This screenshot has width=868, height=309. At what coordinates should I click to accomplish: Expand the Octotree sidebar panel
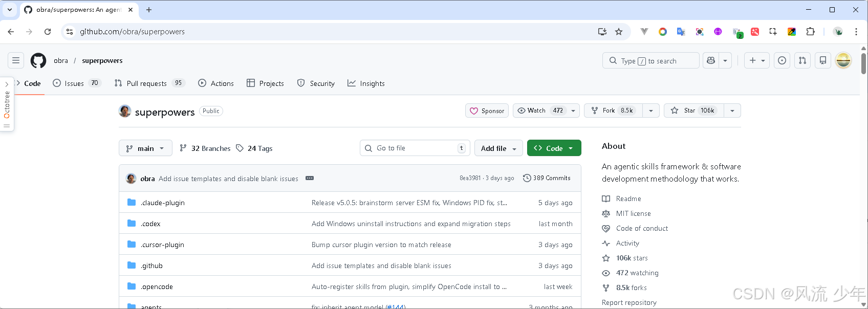tap(7, 104)
